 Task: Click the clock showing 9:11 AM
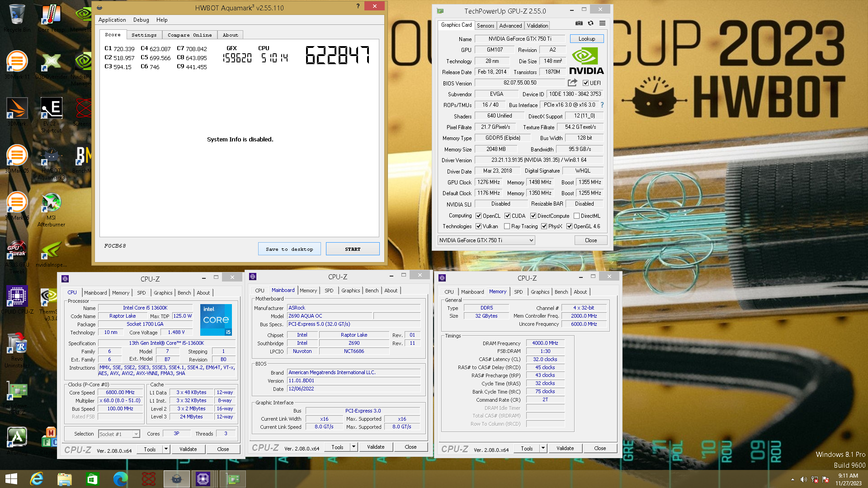point(848,476)
